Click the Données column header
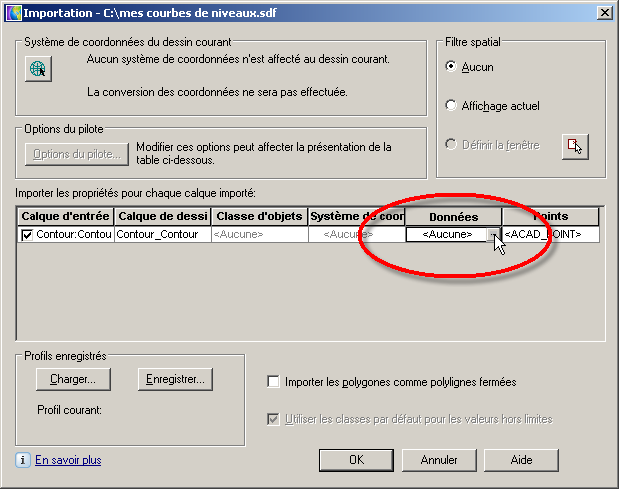Viewport: 619px width, 489px height. click(453, 216)
